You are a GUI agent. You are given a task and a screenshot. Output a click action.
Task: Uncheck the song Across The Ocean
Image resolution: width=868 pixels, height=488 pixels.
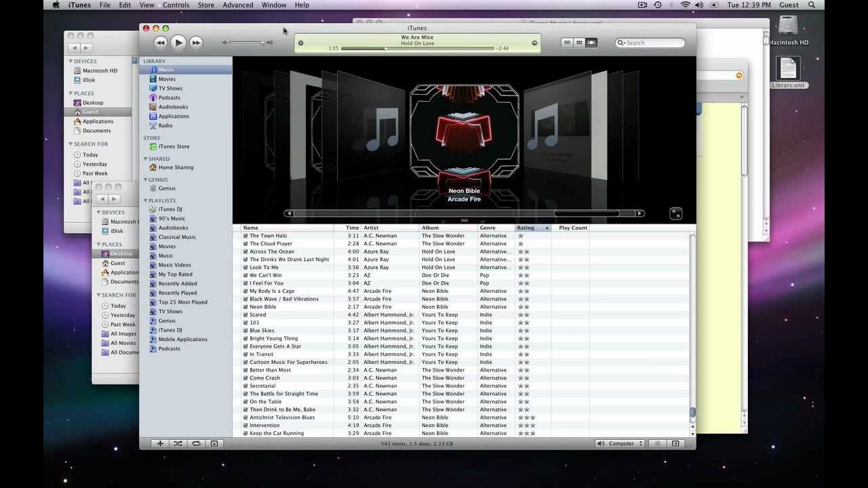(x=245, y=251)
